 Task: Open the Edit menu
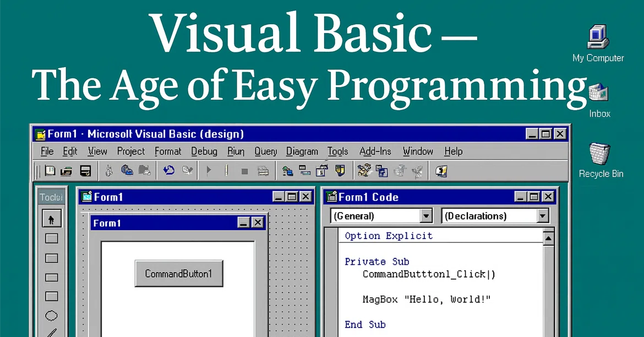pos(70,151)
